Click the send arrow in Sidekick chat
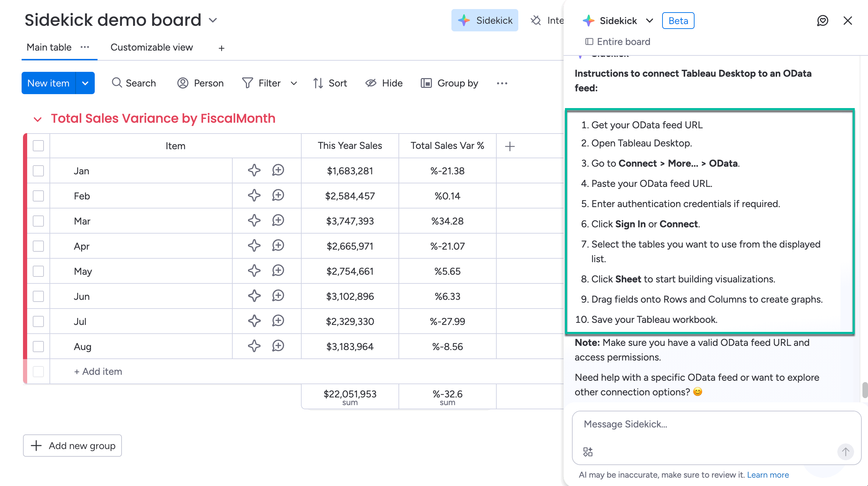Screen dimensions: 868x486 845,452
